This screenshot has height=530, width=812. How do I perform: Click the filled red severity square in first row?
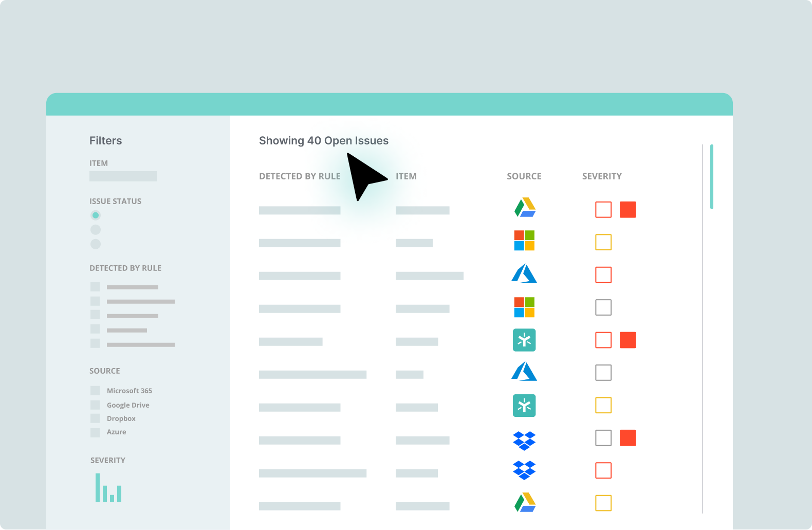point(628,210)
